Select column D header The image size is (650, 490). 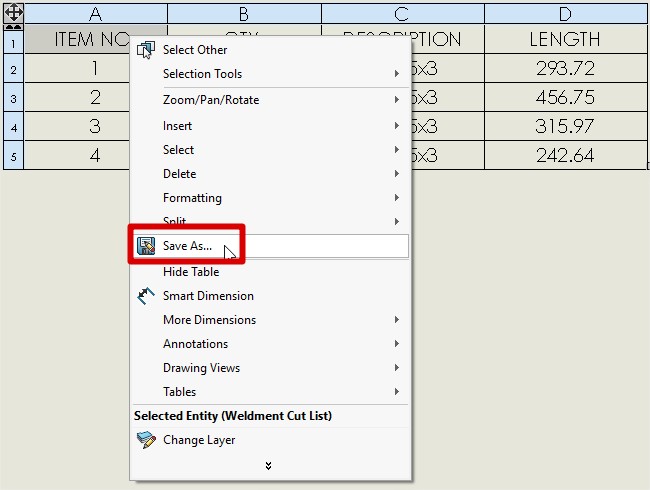tap(565, 14)
